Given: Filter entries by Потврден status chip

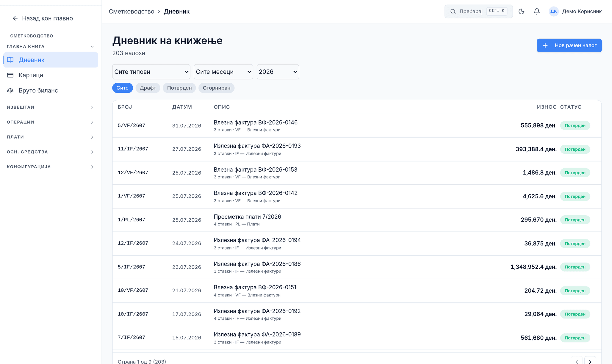Looking at the screenshot, I should (x=179, y=88).
